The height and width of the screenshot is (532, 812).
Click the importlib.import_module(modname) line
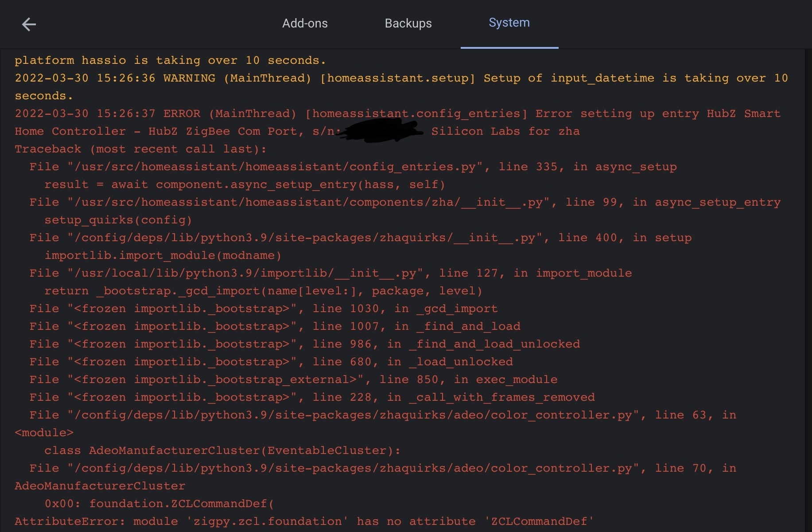tap(163, 255)
